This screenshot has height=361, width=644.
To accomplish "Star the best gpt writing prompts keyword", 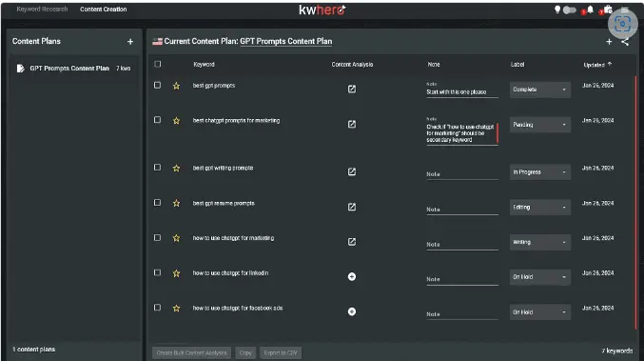I will click(x=176, y=168).
